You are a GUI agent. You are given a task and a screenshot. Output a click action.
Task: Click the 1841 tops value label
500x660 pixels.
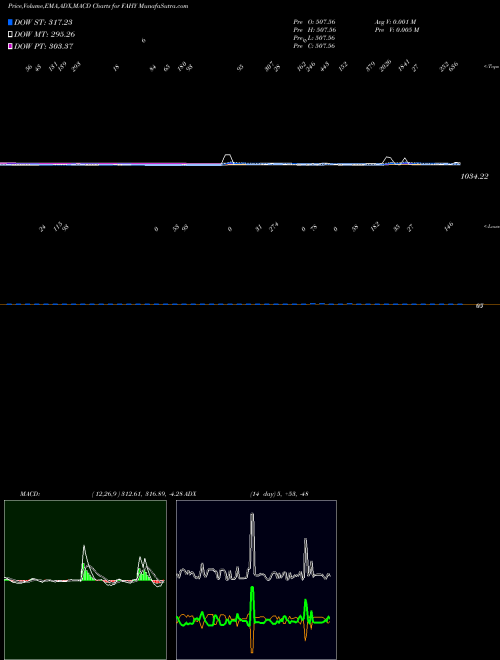(x=404, y=66)
